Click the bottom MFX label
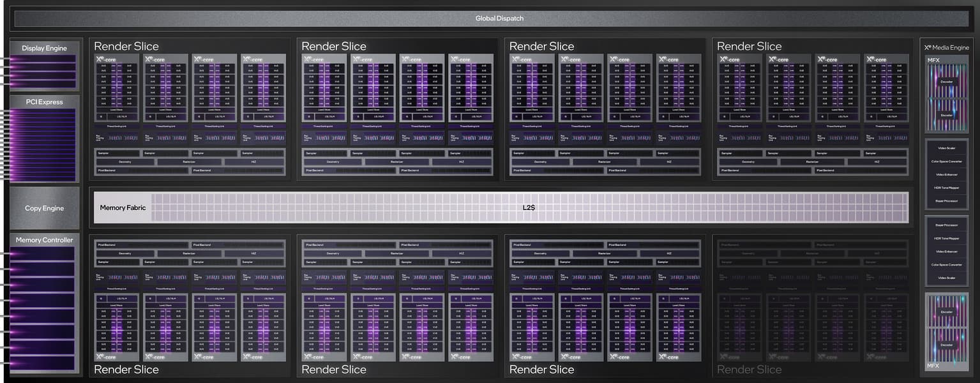Screen dimensions: 980x383 click(933, 366)
